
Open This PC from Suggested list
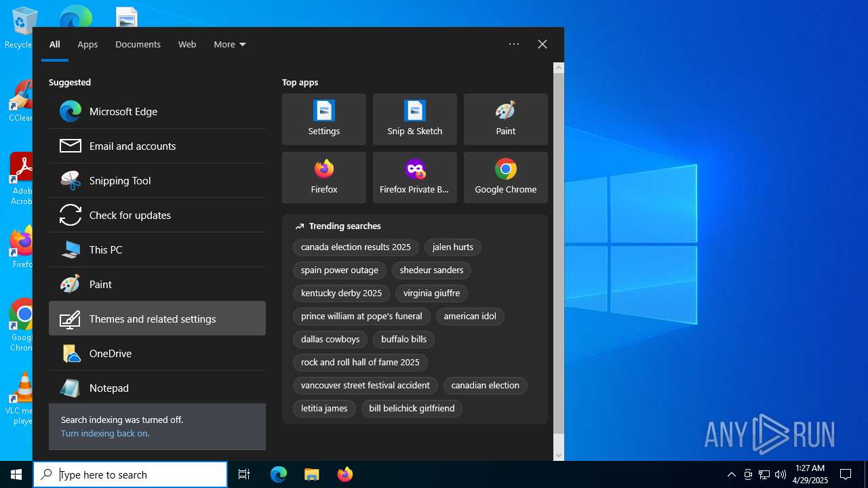(x=157, y=249)
